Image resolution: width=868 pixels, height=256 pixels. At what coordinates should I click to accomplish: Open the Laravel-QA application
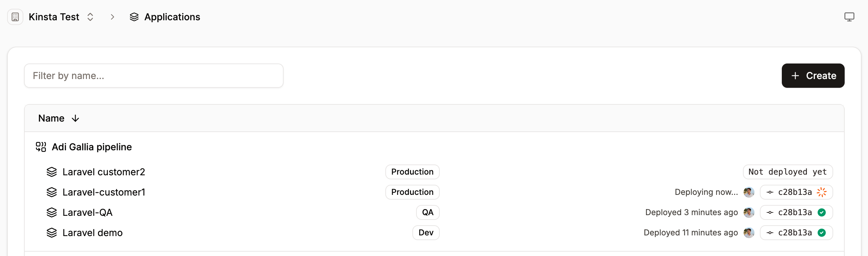[88, 212]
